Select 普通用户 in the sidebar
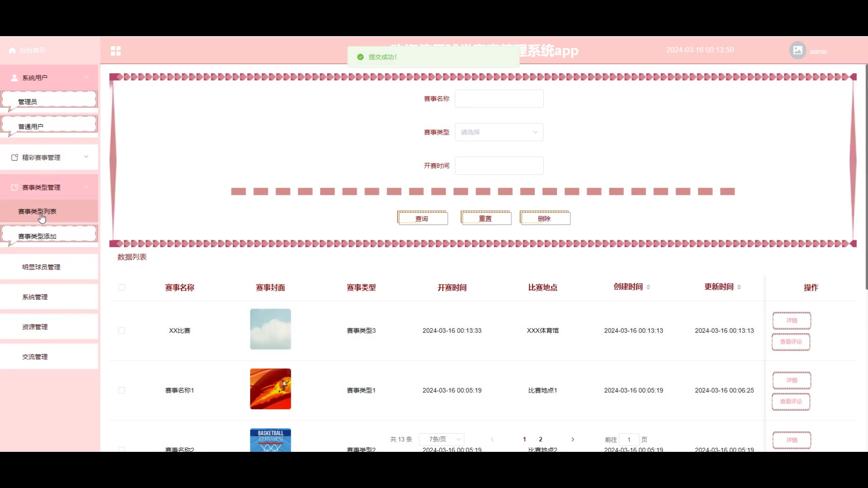 49,126
